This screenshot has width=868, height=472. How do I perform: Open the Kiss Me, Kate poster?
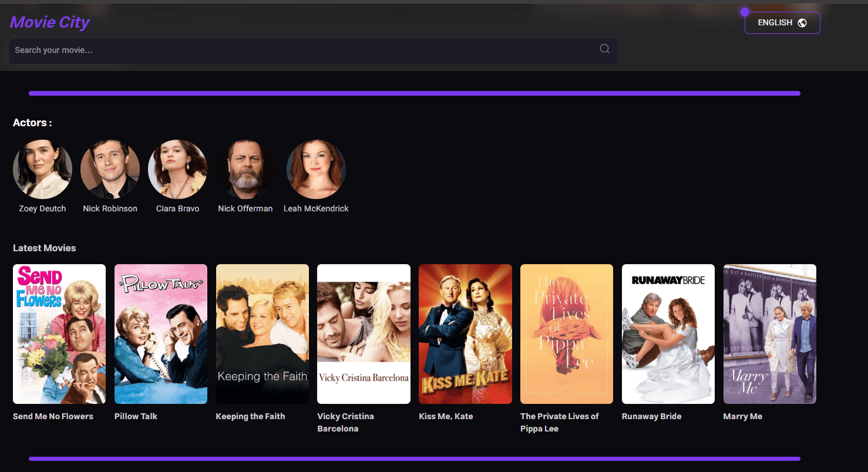coord(465,334)
